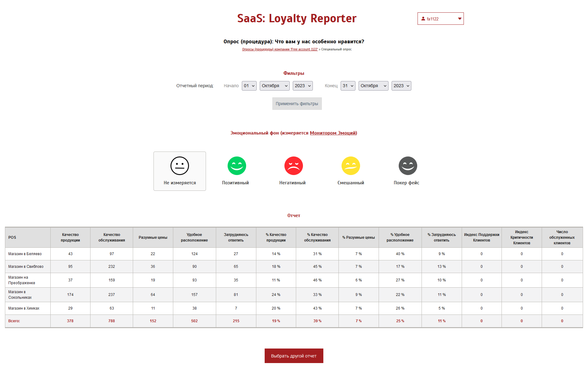Open the company surveys breadcrumb link

pyautogui.click(x=280, y=49)
